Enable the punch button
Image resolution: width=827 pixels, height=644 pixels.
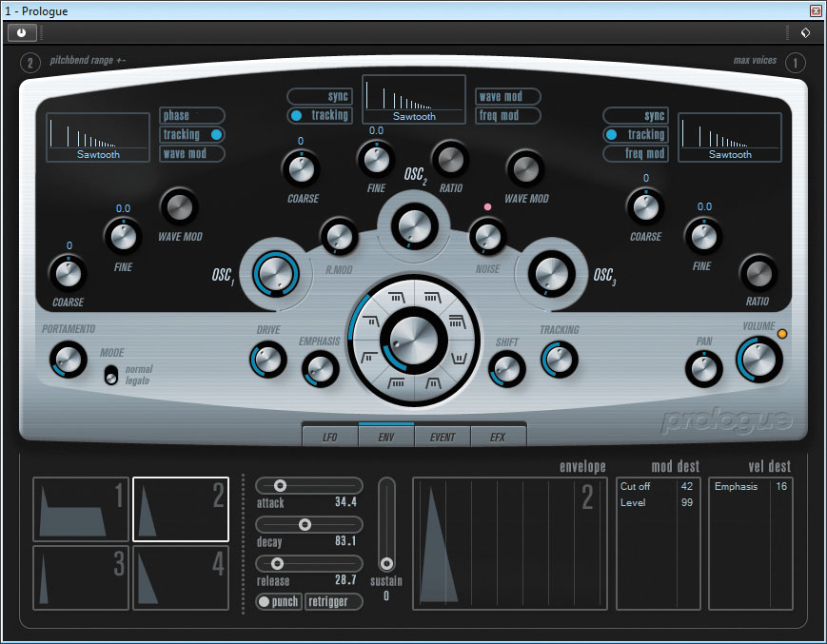coord(279,601)
